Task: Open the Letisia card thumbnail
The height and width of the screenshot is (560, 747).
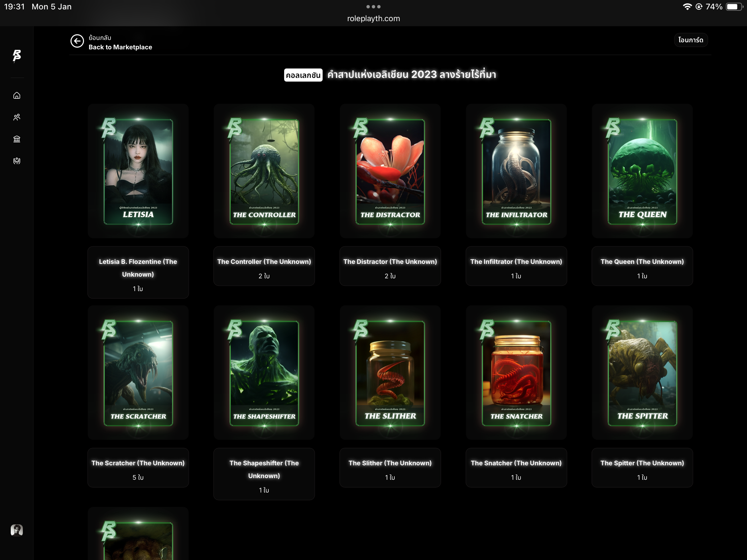Action: pos(138,171)
